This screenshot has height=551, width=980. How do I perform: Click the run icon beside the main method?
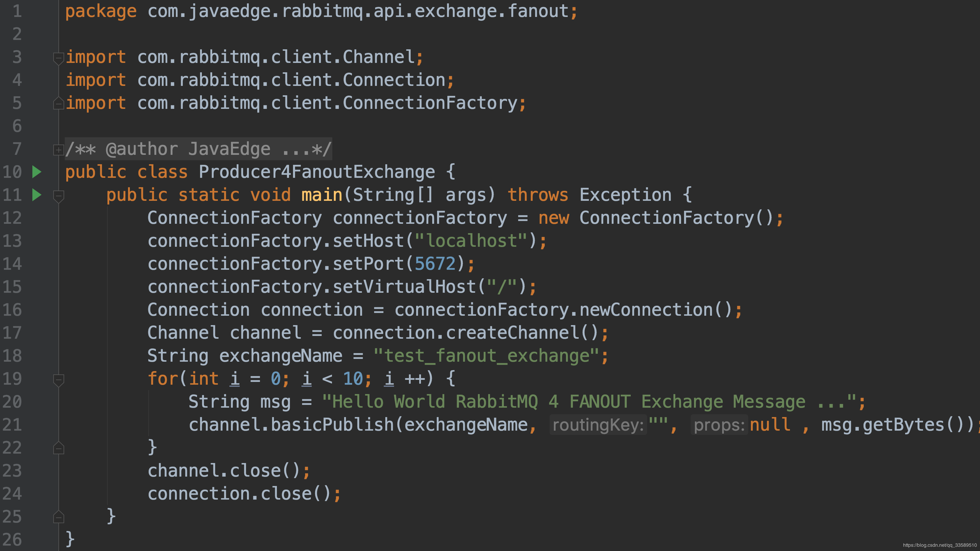point(37,195)
